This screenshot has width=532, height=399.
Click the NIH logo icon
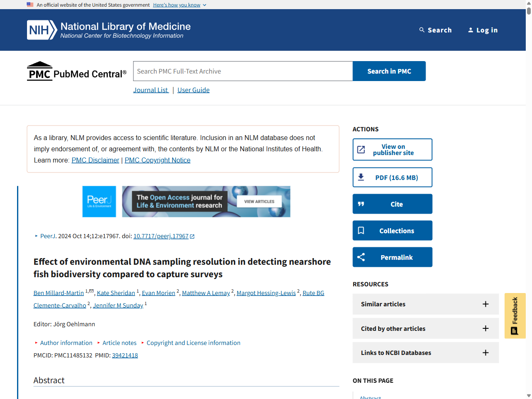click(x=42, y=30)
